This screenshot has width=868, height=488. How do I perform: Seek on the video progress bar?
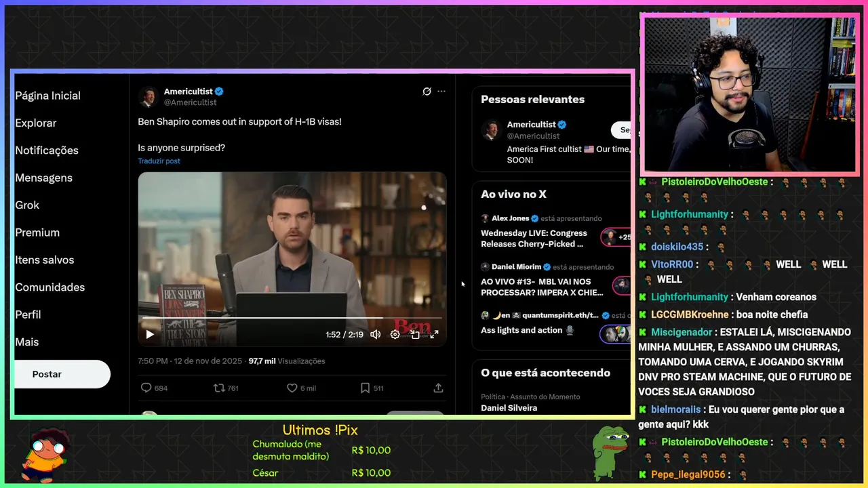click(292, 317)
